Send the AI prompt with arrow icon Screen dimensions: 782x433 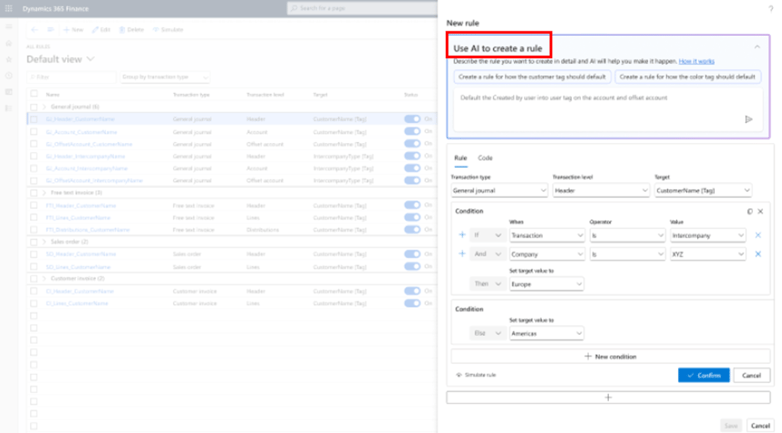[x=749, y=119]
